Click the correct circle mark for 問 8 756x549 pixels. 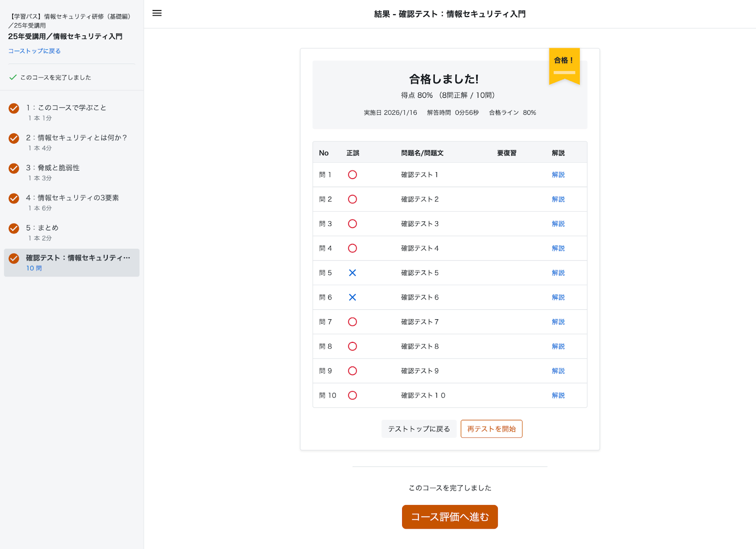352,347
